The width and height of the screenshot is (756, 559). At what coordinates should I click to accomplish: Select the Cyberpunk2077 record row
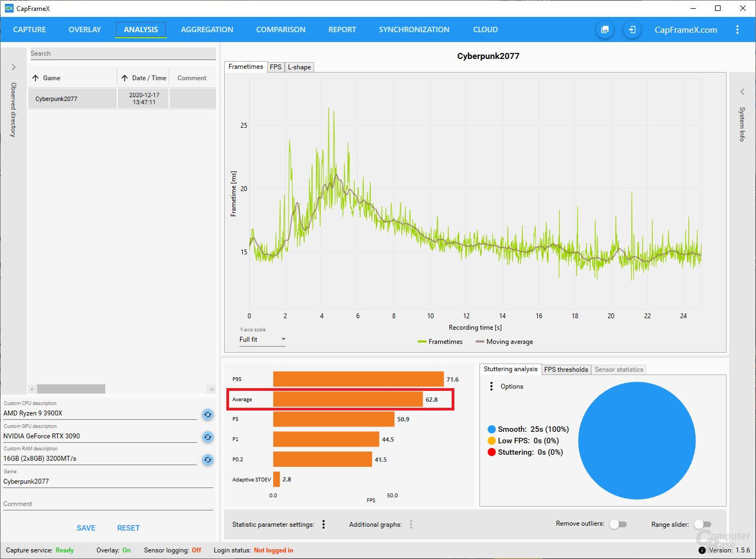coord(122,99)
